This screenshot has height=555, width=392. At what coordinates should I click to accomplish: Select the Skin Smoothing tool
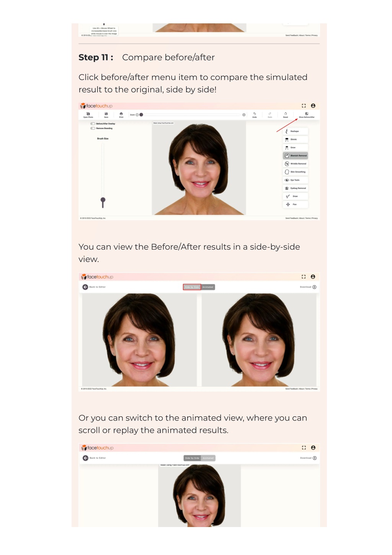coord(295,172)
